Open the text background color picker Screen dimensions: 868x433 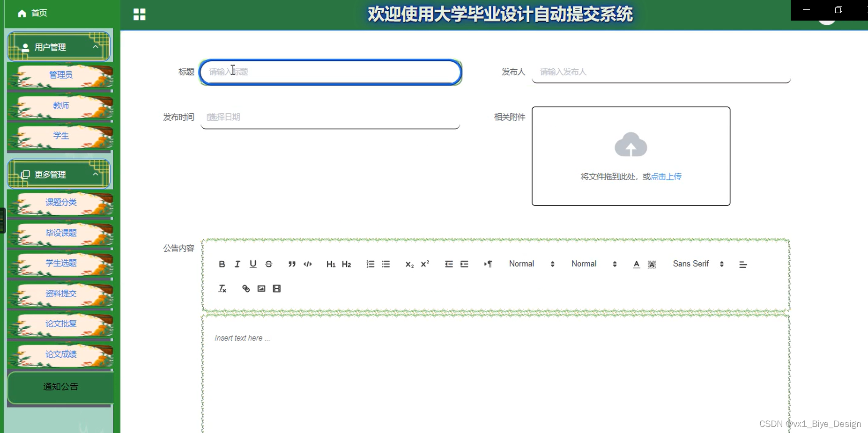pyautogui.click(x=652, y=264)
